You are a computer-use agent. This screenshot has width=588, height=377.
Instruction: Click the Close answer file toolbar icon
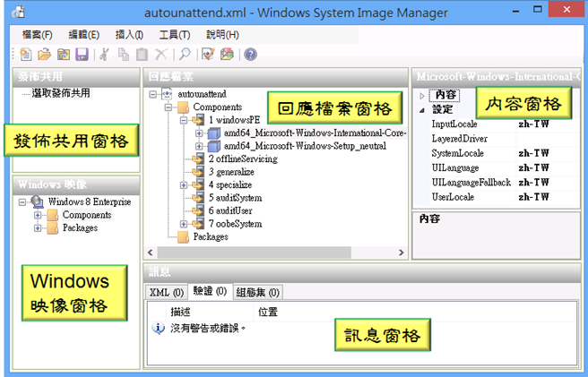(x=64, y=55)
